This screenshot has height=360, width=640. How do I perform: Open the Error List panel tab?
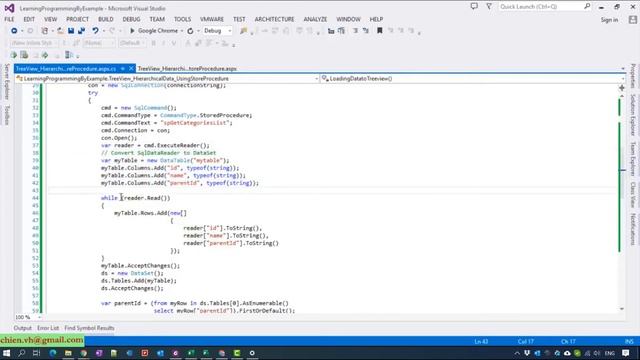(48, 328)
